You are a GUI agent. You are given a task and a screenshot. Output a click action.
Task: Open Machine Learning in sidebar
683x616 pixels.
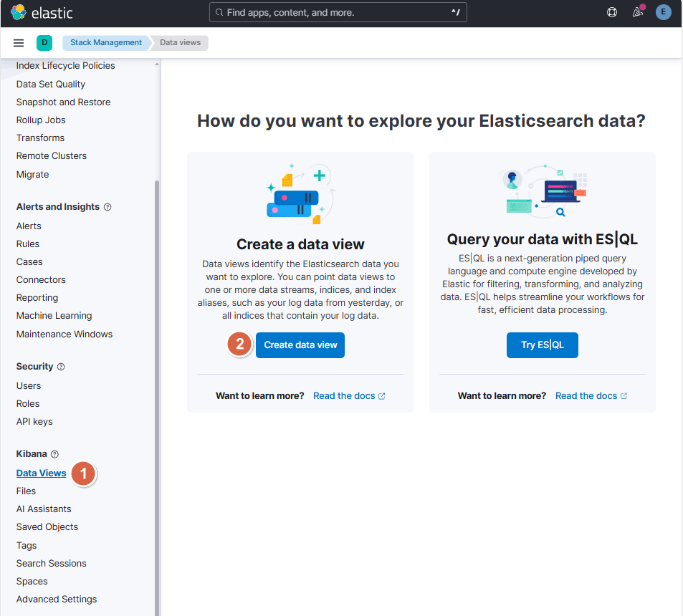[54, 316]
